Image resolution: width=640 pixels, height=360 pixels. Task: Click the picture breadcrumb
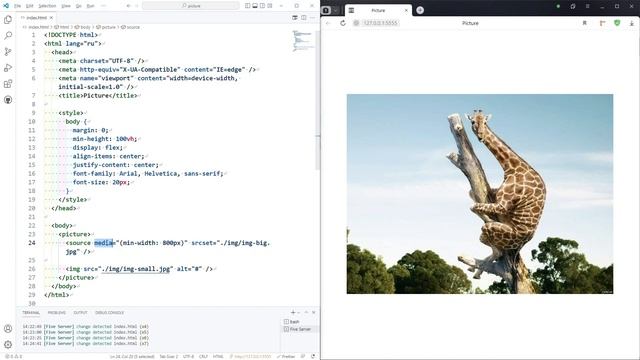(x=106, y=27)
